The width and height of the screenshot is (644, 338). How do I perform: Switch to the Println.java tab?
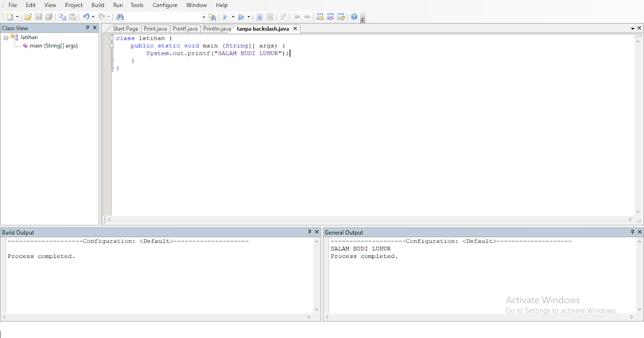pos(216,28)
